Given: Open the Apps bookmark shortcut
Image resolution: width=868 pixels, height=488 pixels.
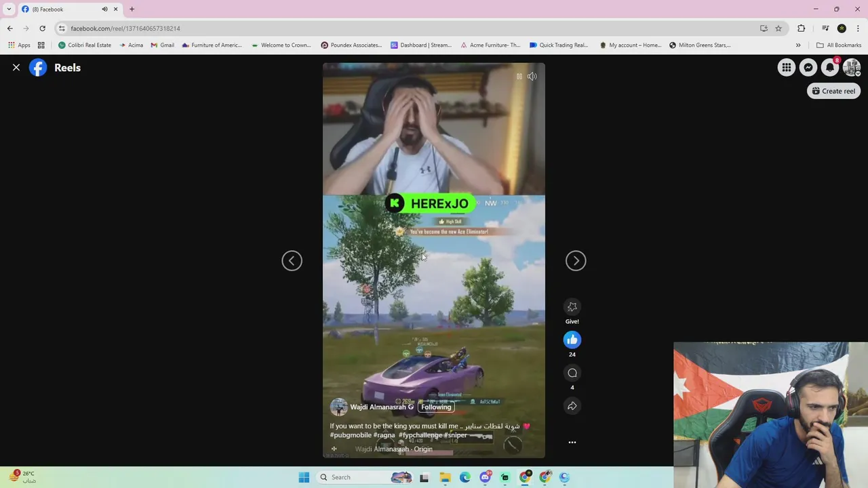Looking at the screenshot, I should [19, 45].
